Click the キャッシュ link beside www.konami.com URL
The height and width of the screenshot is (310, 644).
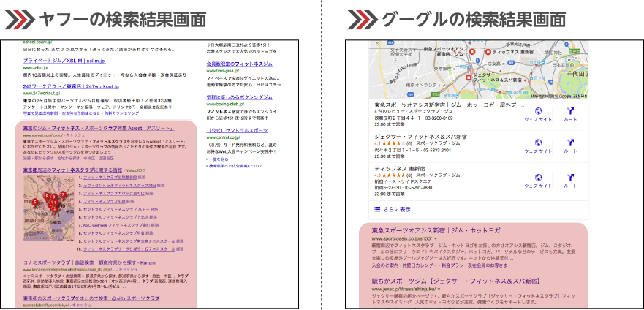click(128, 269)
